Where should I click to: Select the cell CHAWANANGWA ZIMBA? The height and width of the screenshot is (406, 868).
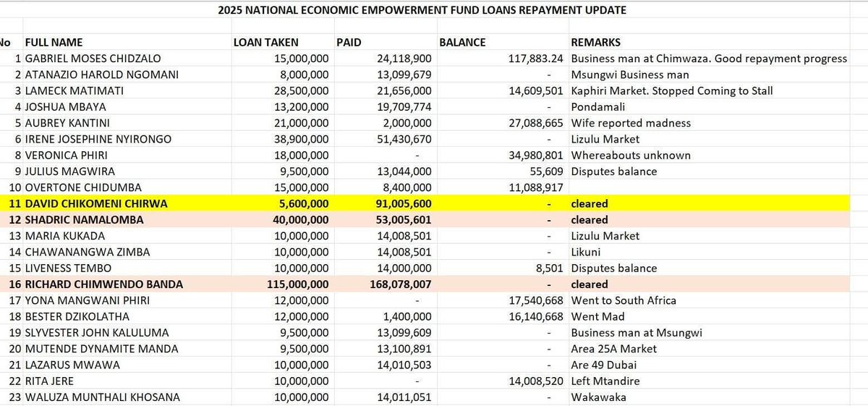coord(88,252)
